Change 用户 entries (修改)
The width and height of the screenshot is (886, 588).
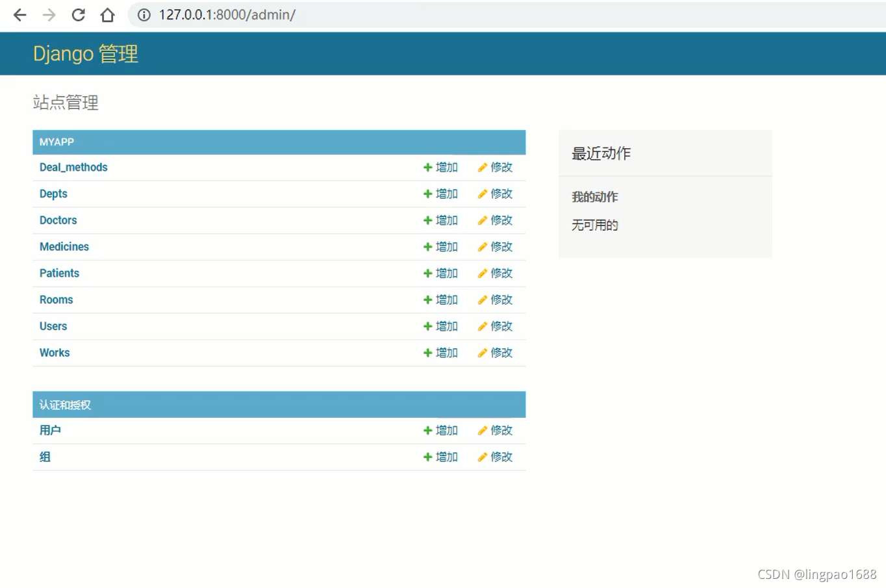[x=495, y=431]
